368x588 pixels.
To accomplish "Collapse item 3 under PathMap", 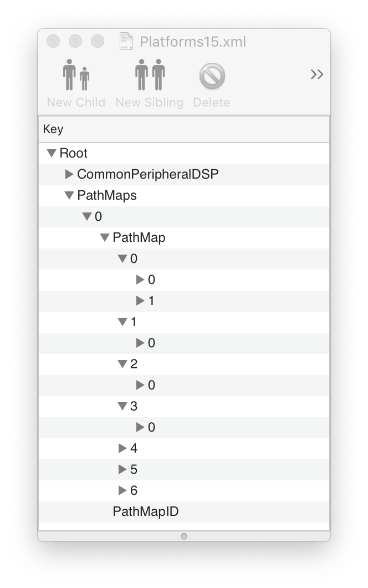I will (122, 406).
